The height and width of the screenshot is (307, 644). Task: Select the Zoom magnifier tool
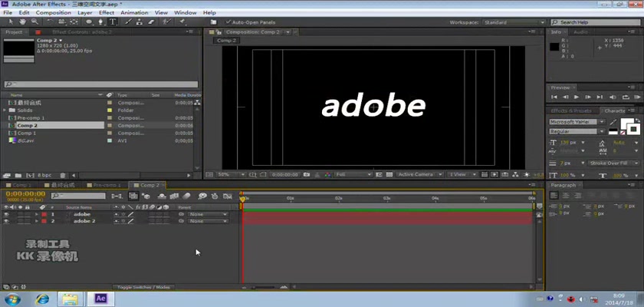click(34, 22)
